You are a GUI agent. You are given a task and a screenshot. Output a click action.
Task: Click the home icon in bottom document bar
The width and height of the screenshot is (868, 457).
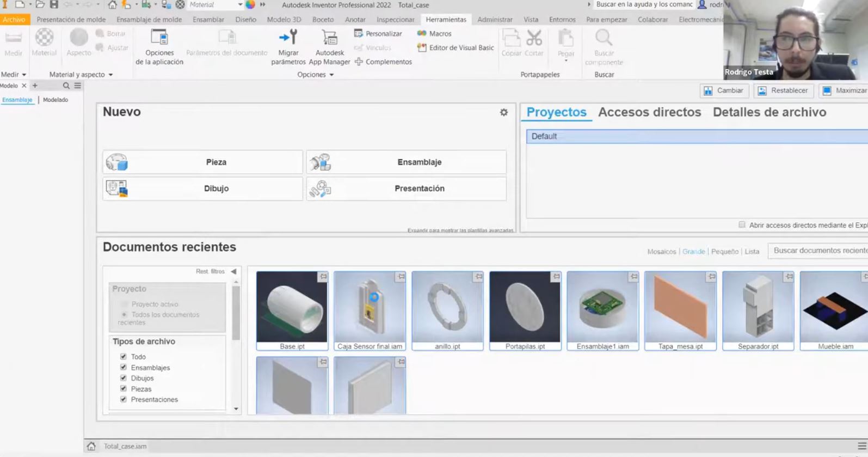pyautogui.click(x=91, y=446)
